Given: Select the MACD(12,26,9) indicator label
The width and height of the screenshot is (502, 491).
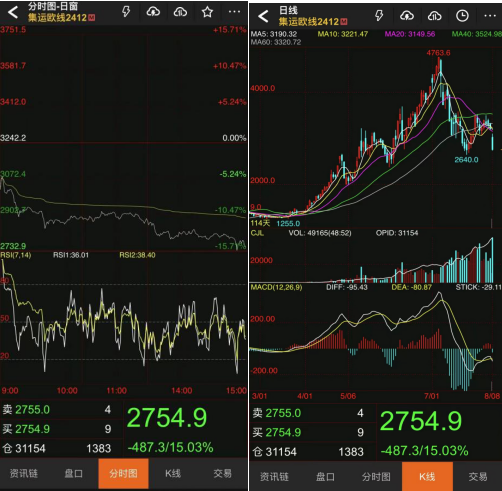Looking at the screenshot, I should (x=276, y=287).
